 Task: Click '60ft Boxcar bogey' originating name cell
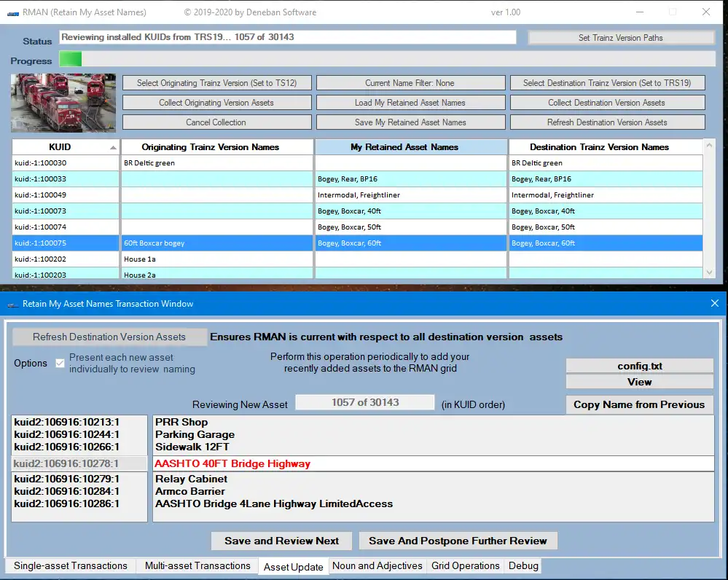217,243
